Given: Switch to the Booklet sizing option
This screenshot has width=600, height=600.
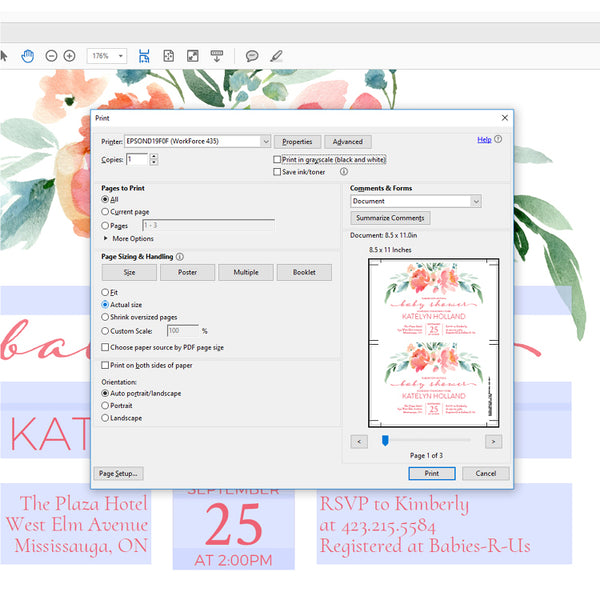Looking at the screenshot, I should click(x=304, y=272).
